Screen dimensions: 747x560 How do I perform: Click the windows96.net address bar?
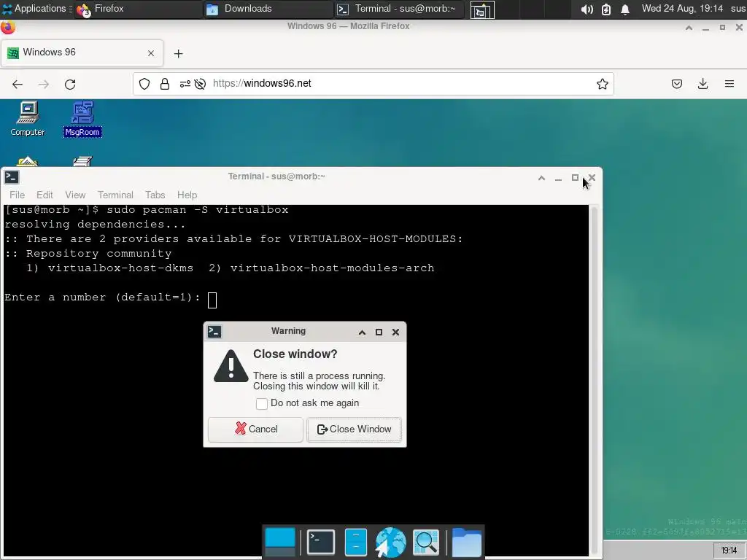[x=373, y=84]
